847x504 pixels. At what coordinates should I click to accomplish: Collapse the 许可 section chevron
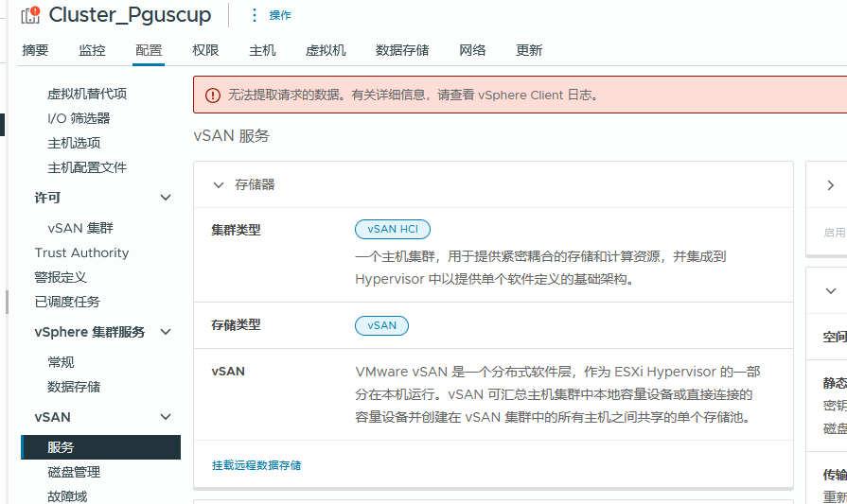coord(166,198)
